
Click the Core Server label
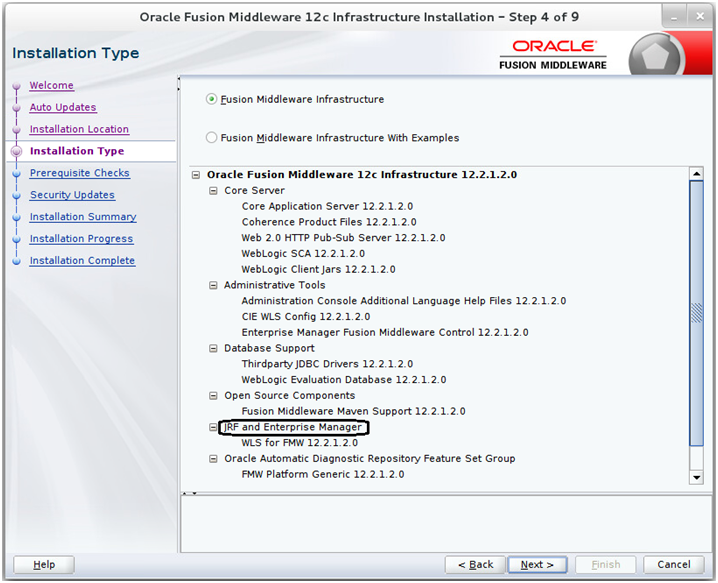(254, 191)
